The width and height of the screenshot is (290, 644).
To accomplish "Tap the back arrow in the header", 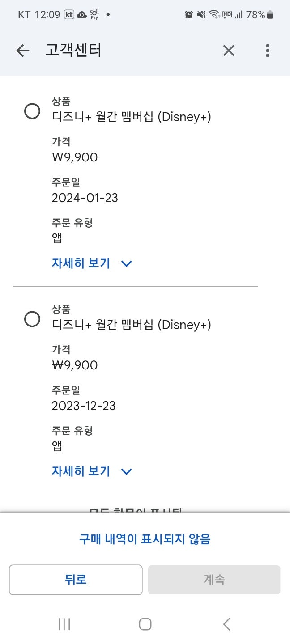I will coord(22,51).
